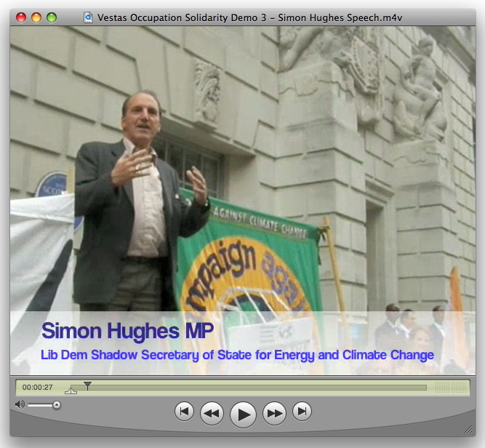Skip to the end of the movie
485x448 pixels.
(302, 412)
